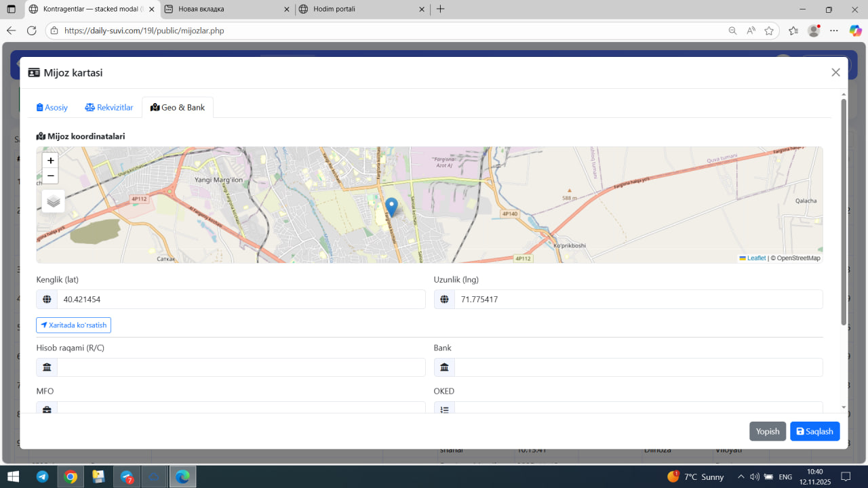Add this page to favorites star icon

(x=769, y=30)
